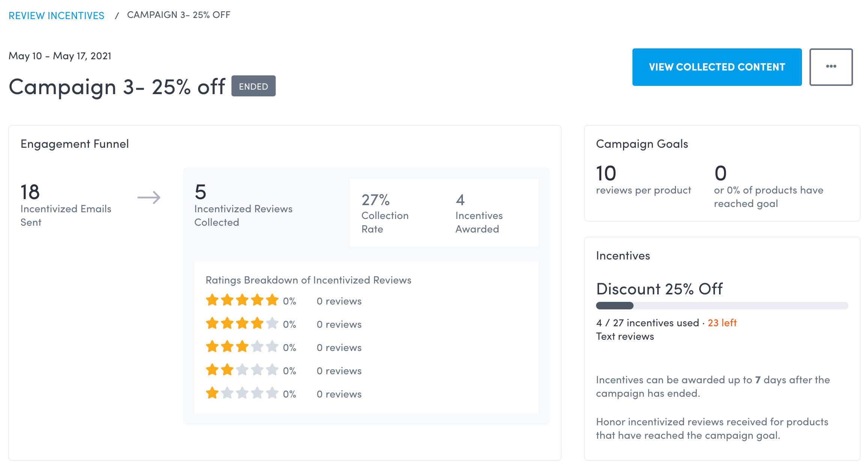Click the funnel arrow icon

(149, 197)
